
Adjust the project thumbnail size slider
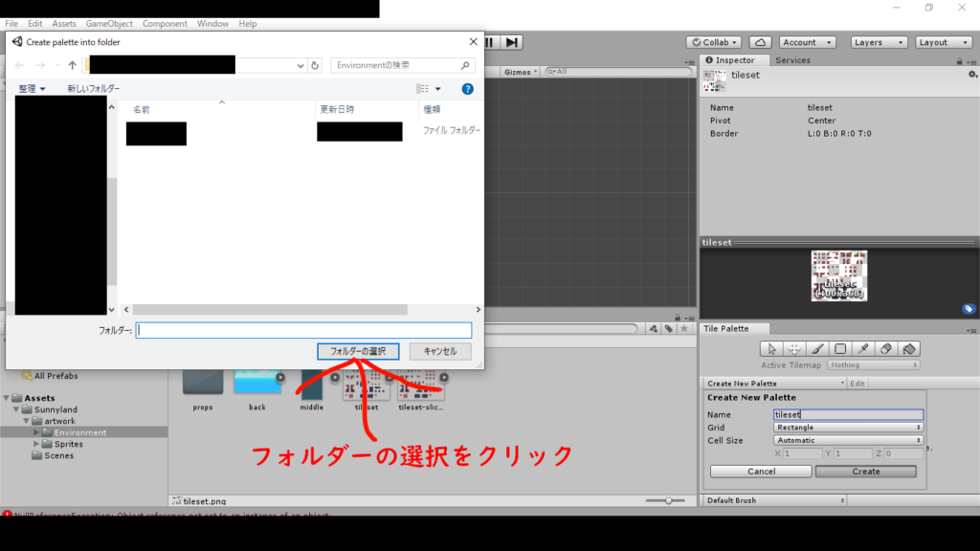(668, 500)
